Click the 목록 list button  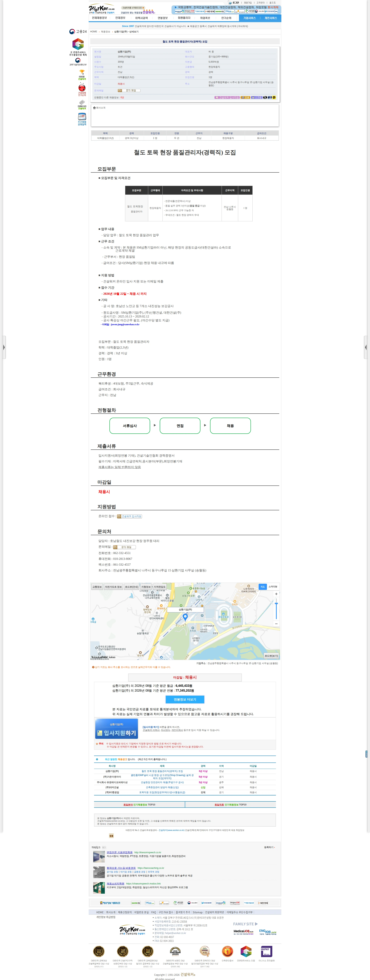(x=111, y=836)
